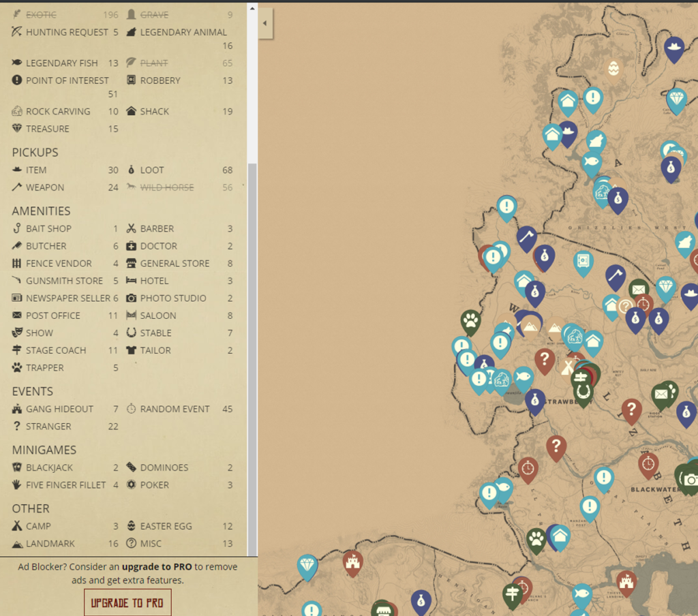Click the Weapon hatchet icon in sidebar
This screenshot has width=698, height=616.
point(17,187)
